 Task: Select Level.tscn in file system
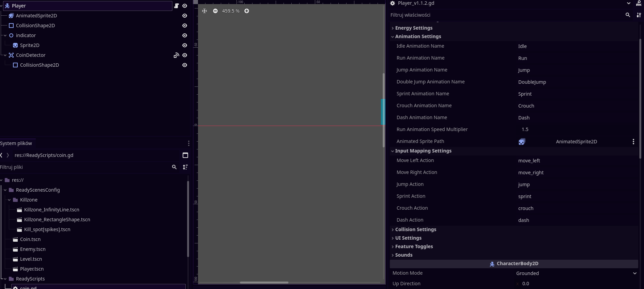[31, 259]
